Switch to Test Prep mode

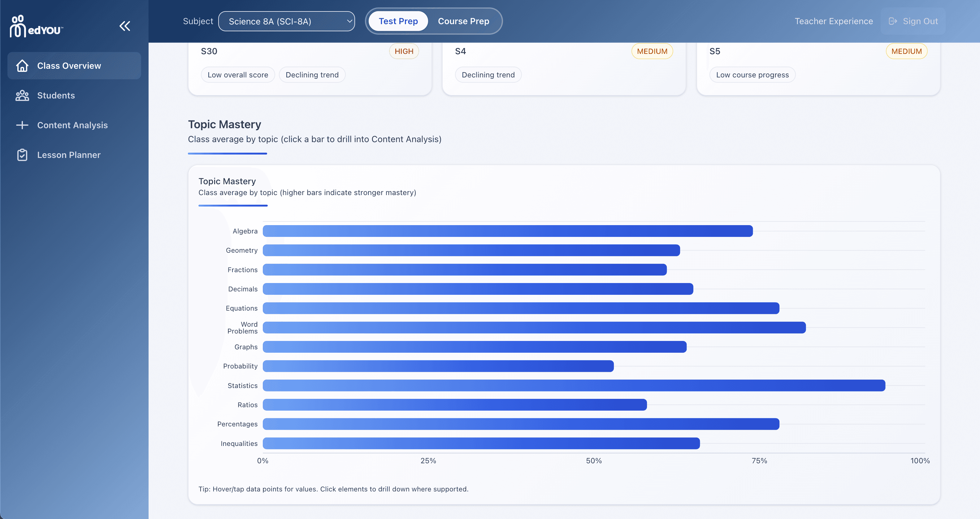(398, 21)
